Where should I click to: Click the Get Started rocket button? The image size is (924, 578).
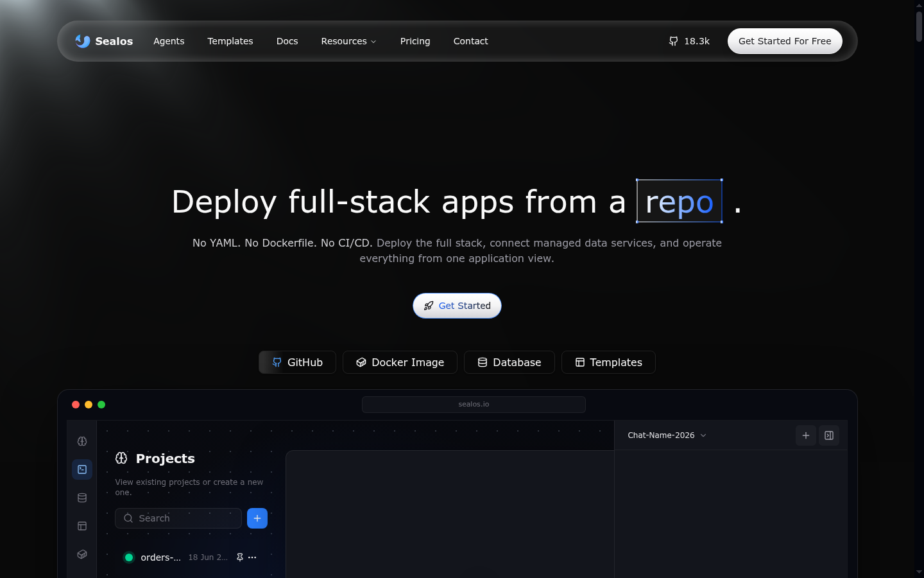[457, 306]
